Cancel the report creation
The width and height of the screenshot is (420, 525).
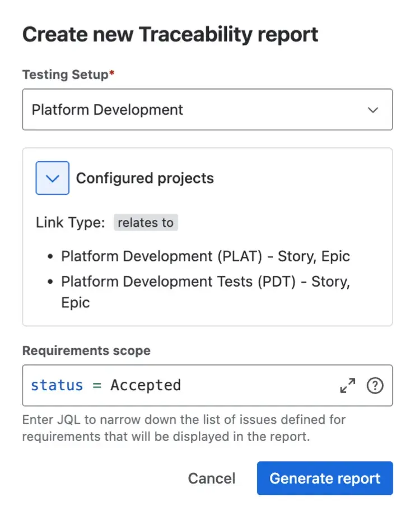212,478
